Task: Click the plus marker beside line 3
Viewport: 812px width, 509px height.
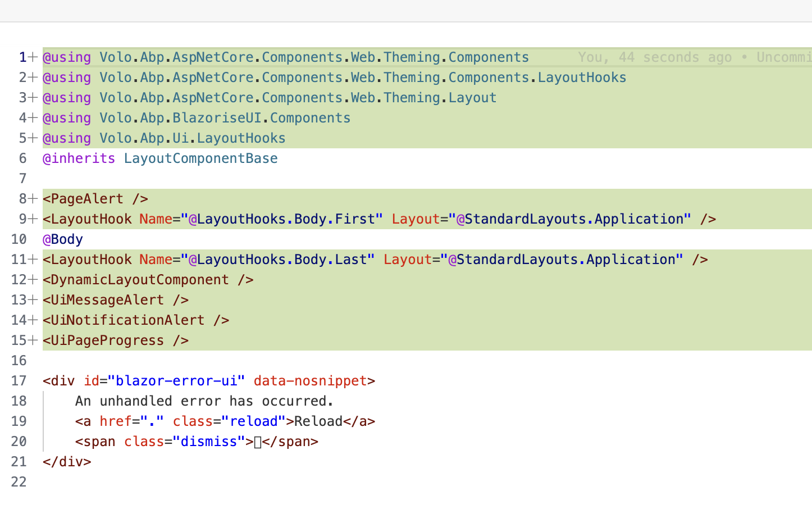Action: coord(33,98)
